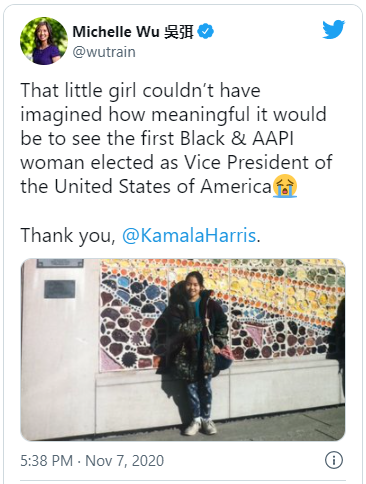The image size is (366, 484).
Task: Click the blue Twitter bird logo
Action: [333, 29]
